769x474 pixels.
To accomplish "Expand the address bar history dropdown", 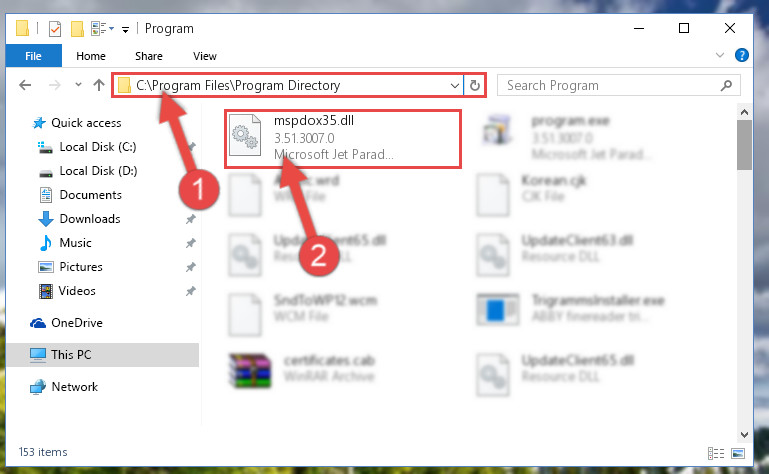I will (454, 85).
